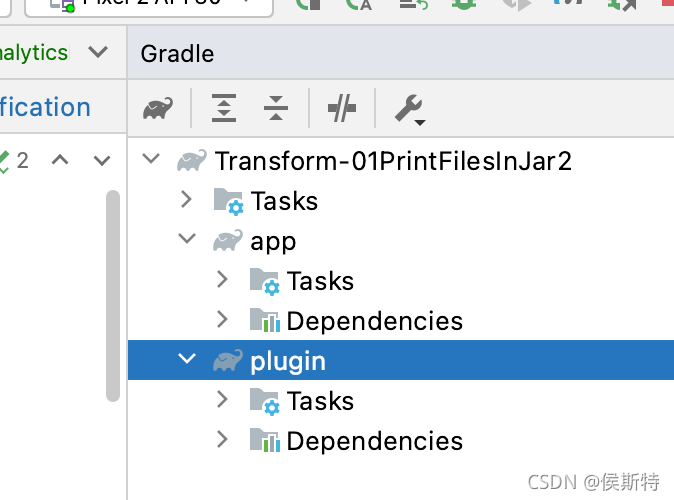This screenshot has width=674, height=500.
Task: Click app module elephant icon
Action: click(228, 240)
